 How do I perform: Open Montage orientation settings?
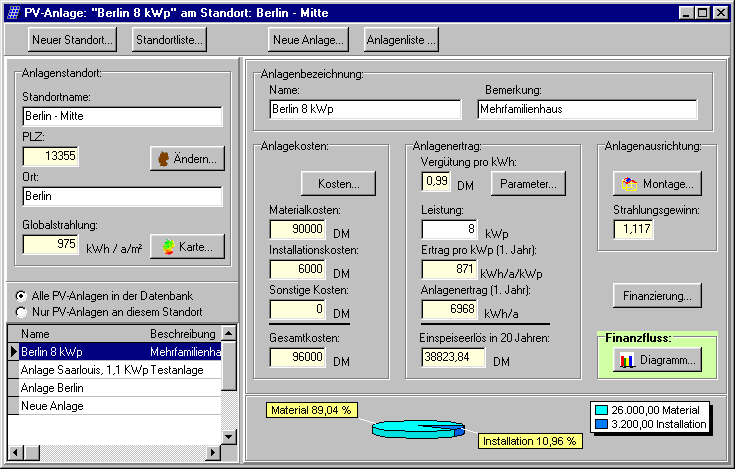(x=657, y=184)
